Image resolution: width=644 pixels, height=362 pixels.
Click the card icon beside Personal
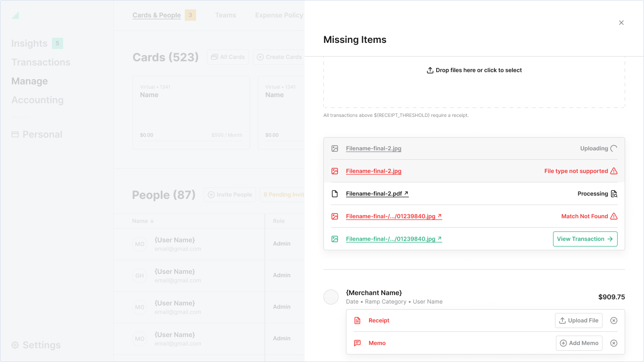tap(15, 134)
